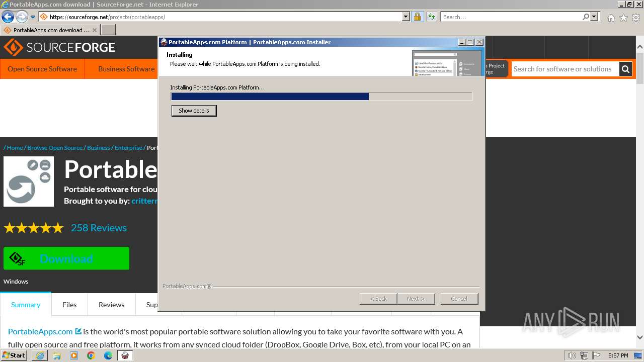644x362 pixels.
Task: Switch to the Files tab
Action: click(69, 305)
